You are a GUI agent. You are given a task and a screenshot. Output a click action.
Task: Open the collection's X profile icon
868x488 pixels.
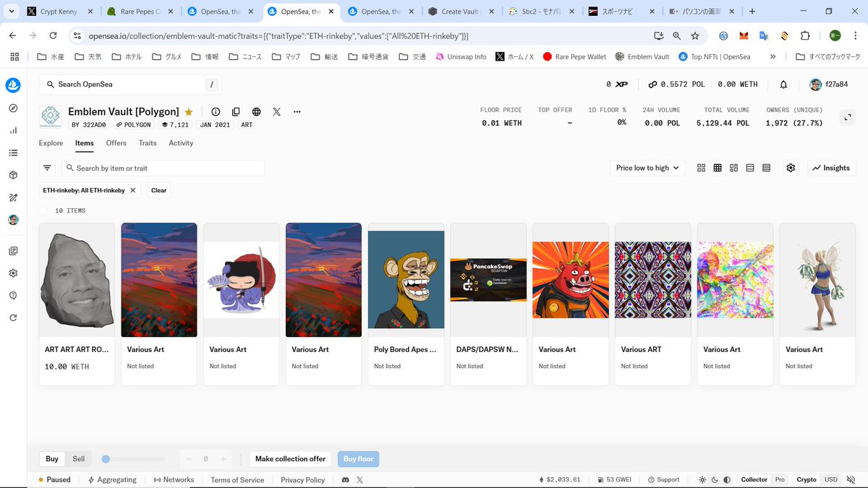click(x=276, y=112)
